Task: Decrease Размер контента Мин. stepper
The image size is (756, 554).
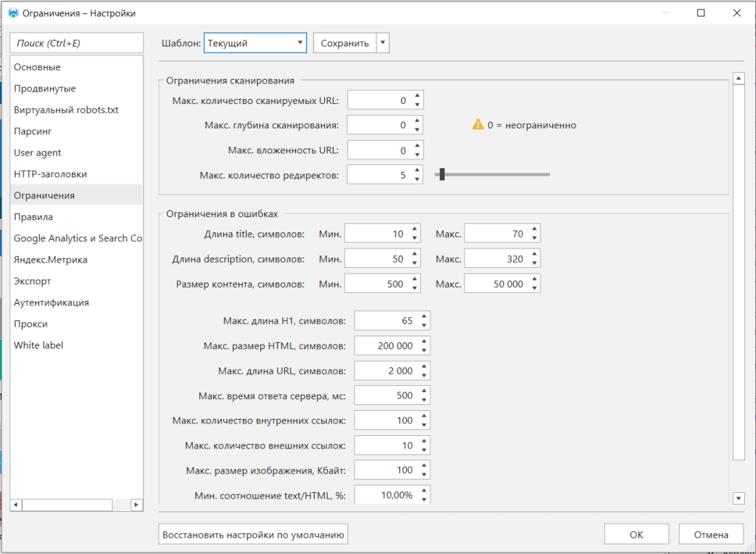Action: point(415,288)
